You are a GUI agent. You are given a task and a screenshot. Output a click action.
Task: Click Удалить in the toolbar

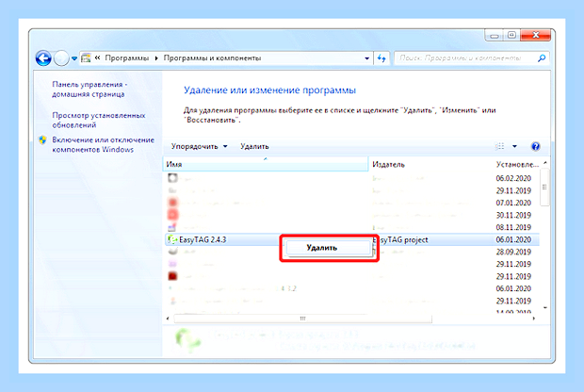click(254, 146)
